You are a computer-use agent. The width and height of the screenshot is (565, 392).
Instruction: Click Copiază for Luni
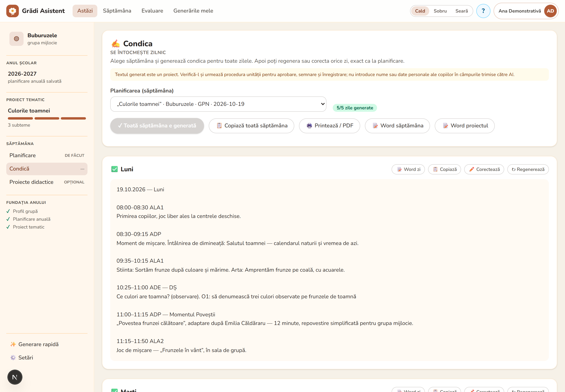tap(445, 170)
